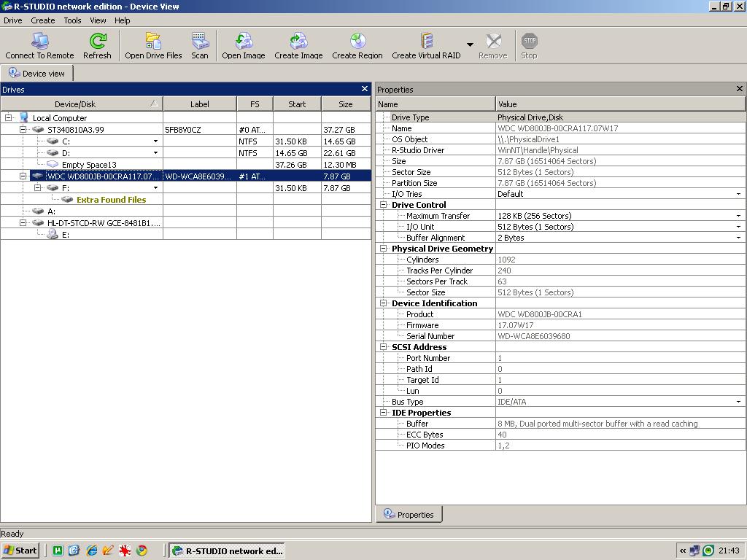Image resolution: width=747 pixels, height=560 pixels.
Task: Collapse the Physical Drive Geometry group
Action: [384, 248]
